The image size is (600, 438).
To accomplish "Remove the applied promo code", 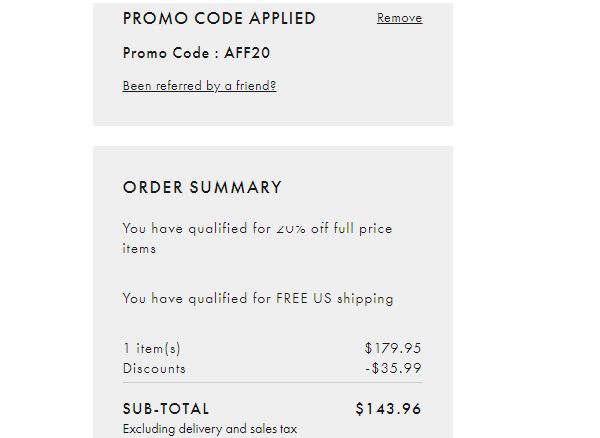I will tap(399, 18).
